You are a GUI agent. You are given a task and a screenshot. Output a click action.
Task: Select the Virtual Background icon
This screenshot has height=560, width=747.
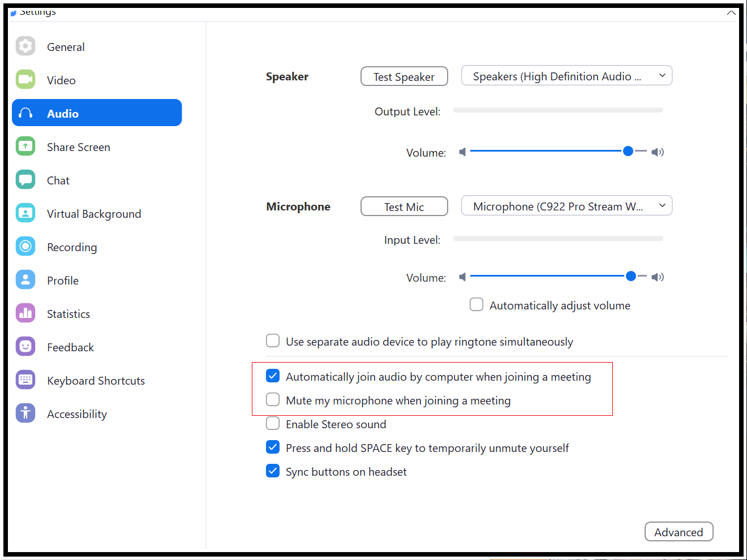click(x=25, y=213)
